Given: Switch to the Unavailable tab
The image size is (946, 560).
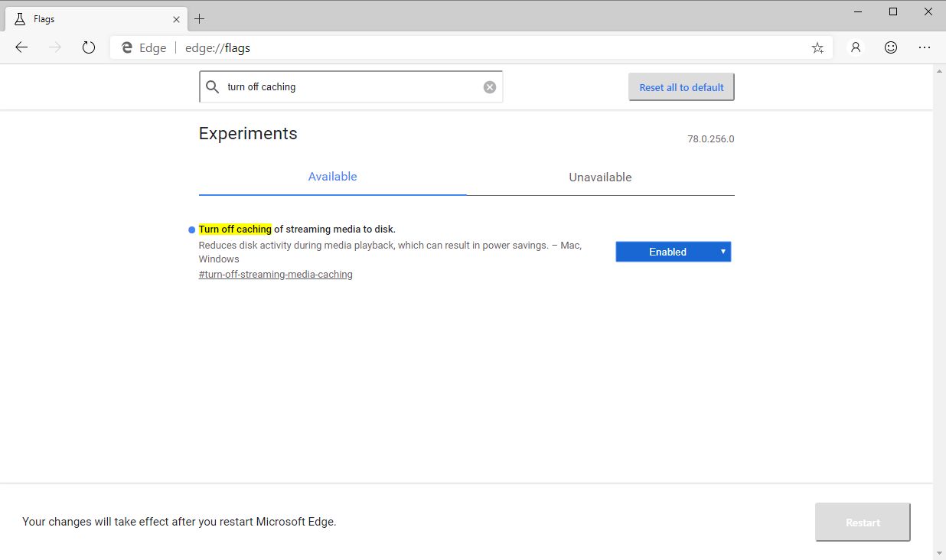Looking at the screenshot, I should click(x=600, y=177).
